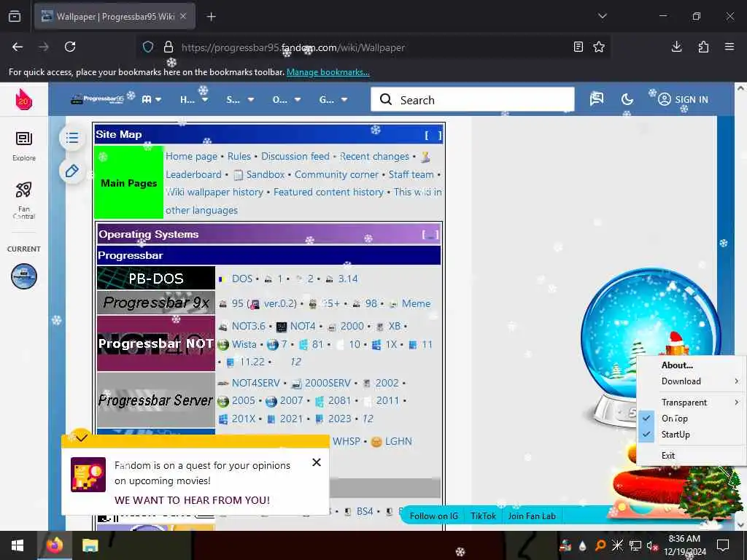
Task: Click the current wiki circular thumbnail
Action: pos(24,276)
